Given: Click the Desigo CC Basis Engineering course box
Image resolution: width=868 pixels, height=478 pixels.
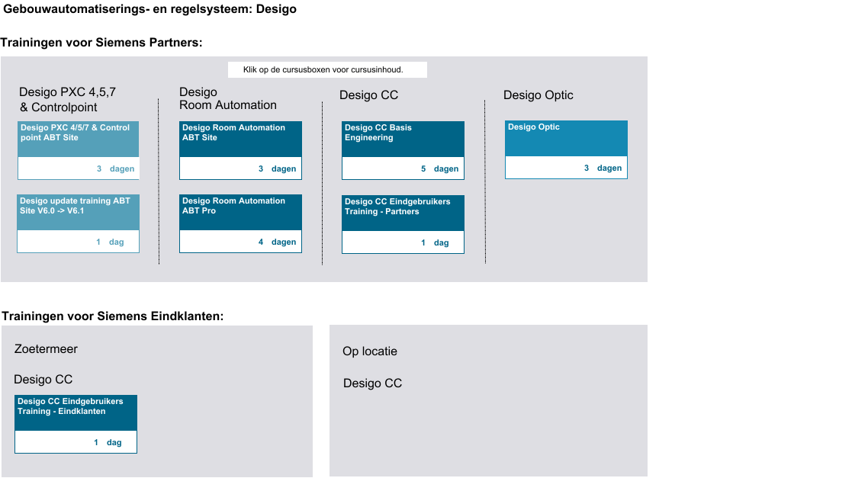Looking at the screenshot, I should [x=403, y=140].
